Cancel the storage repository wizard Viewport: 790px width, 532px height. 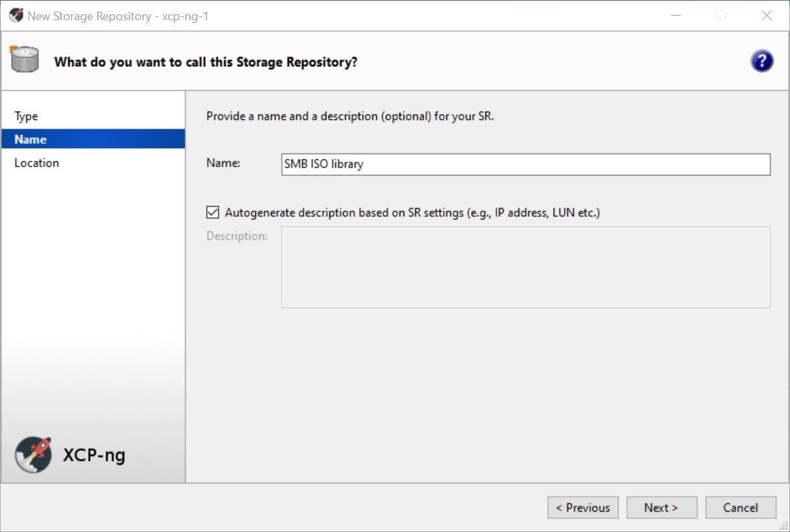pos(741,507)
